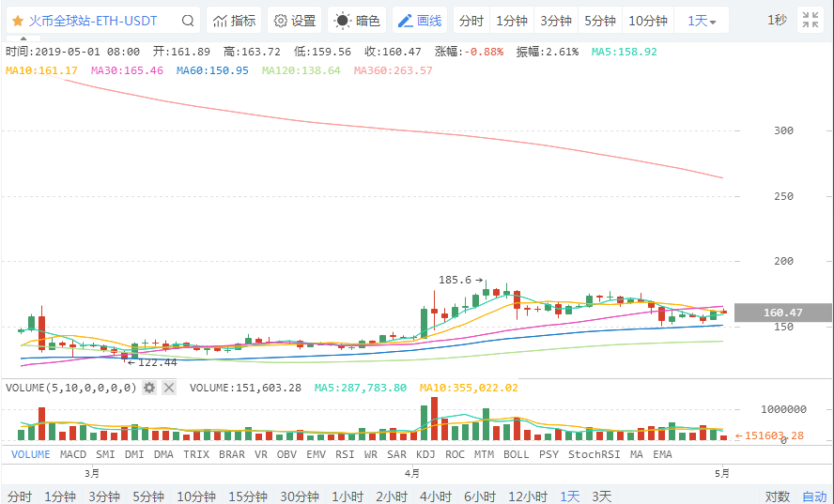Select the SAR indicator tab
Image resolution: width=834 pixels, height=504 pixels.
396,454
